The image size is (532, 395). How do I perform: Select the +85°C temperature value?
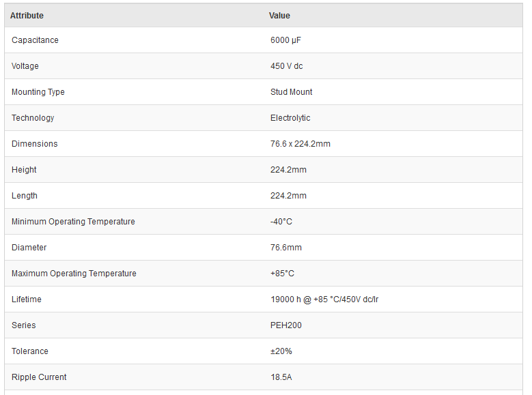[x=282, y=274]
